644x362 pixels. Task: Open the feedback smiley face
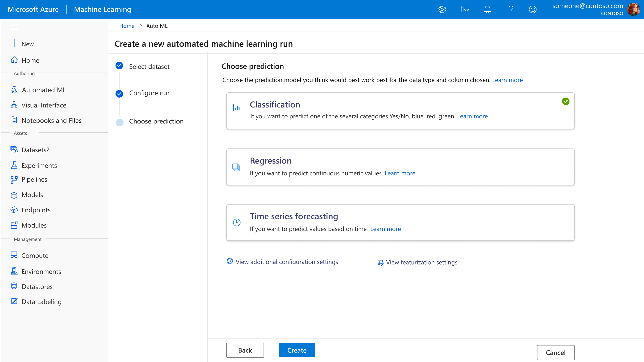click(533, 9)
